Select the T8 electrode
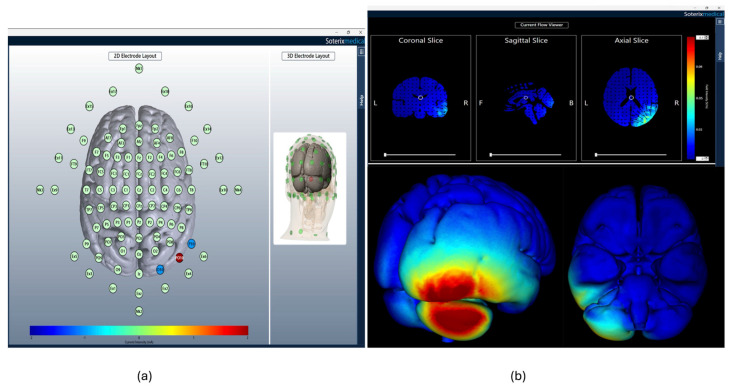732x388 pixels. pyautogui.click(x=191, y=190)
